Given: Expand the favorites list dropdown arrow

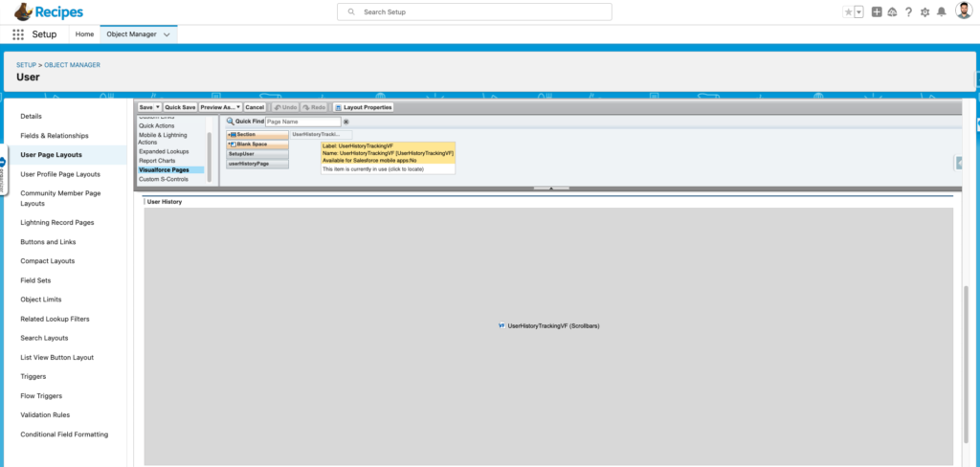Looking at the screenshot, I should point(858,11).
